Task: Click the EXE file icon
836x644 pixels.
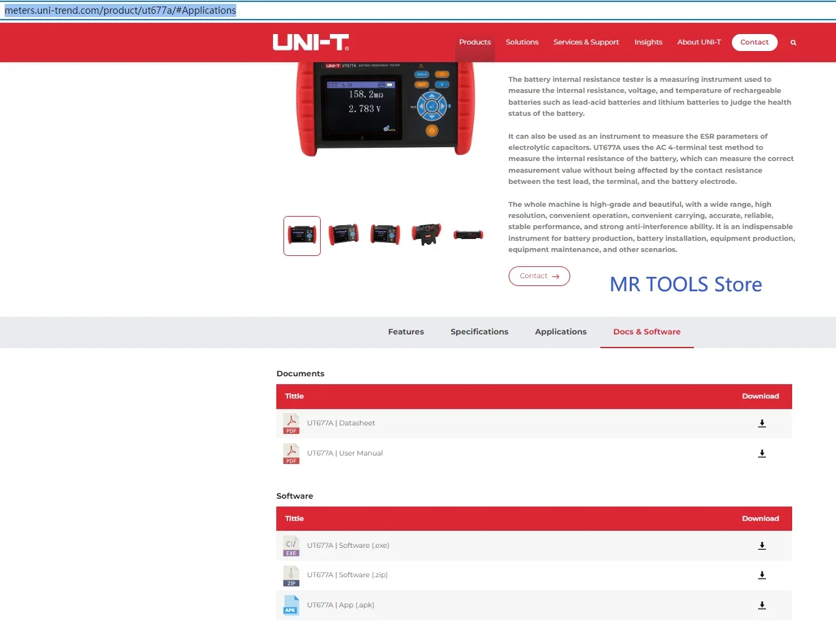Action: (291, 546)
